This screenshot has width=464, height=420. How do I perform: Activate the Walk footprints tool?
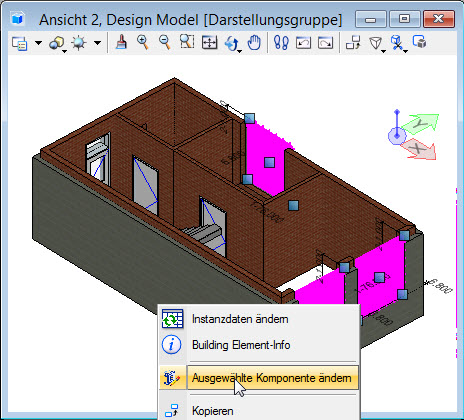point(281,43)
